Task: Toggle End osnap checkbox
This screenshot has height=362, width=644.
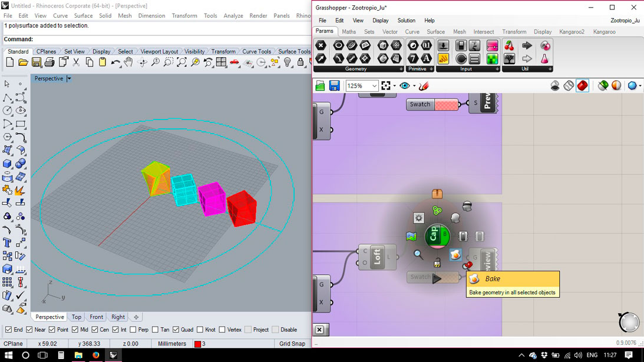Action: click(x=8, y=330)
